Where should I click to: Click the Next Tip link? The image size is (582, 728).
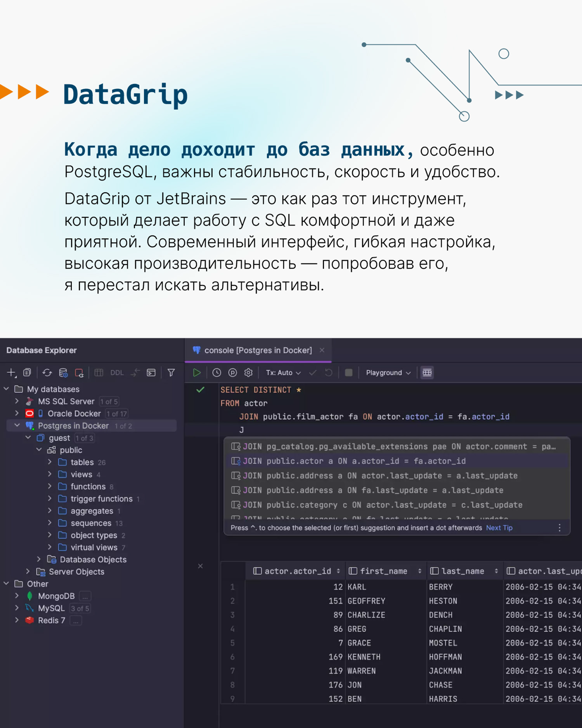(x=499, y=528)
